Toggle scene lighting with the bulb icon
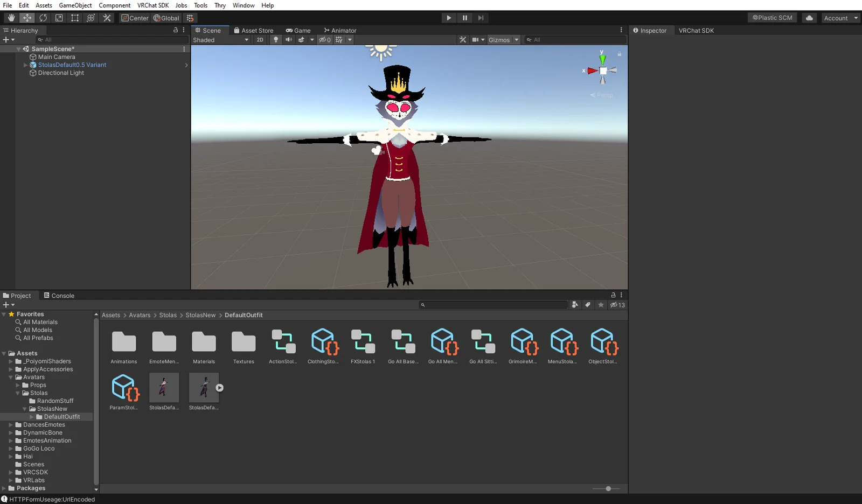862x504 pixels. 275,39
